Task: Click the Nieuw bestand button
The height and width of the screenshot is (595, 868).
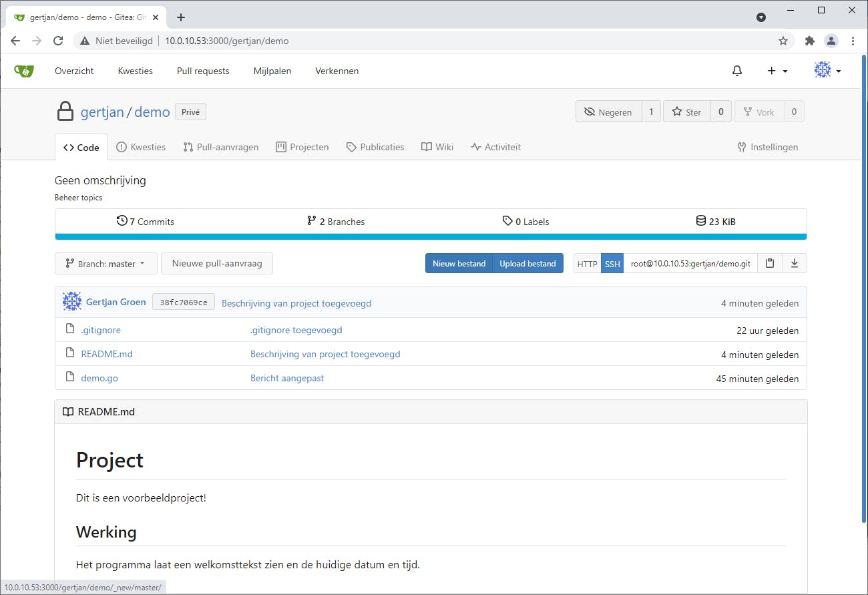Action: pos(459,264)
